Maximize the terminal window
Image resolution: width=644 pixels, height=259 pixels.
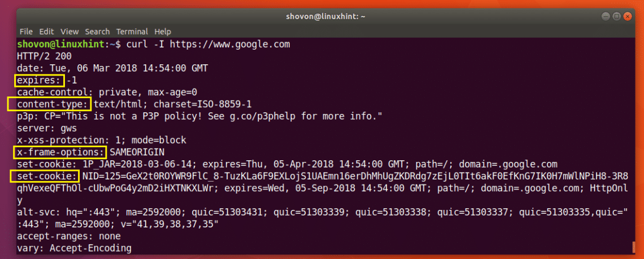616,16
